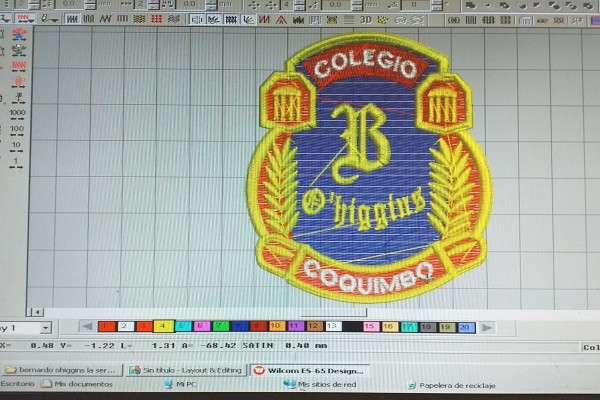Select the 3D stitch effect icon
The width and height of the screenshot is (600, 400).
pos(366,19)
